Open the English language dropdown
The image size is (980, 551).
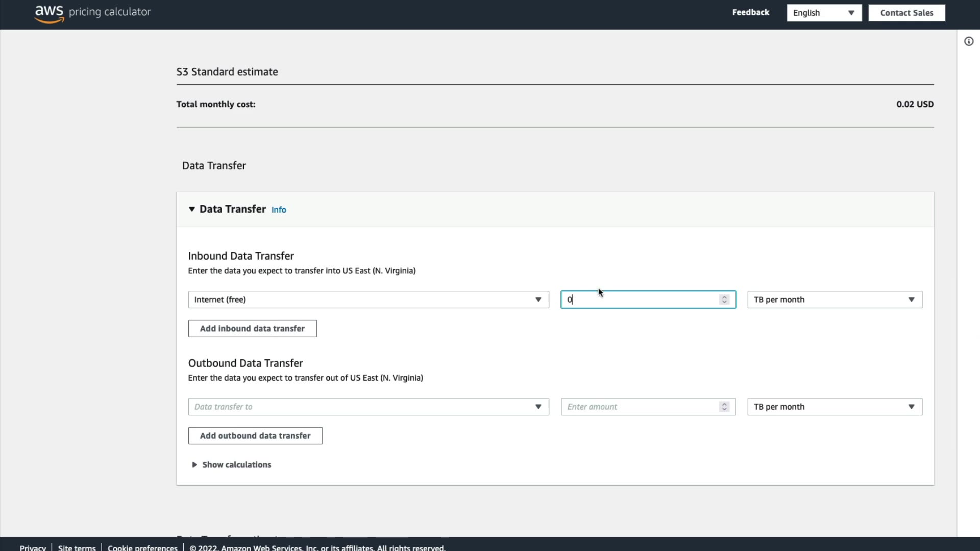pos(824,13)
